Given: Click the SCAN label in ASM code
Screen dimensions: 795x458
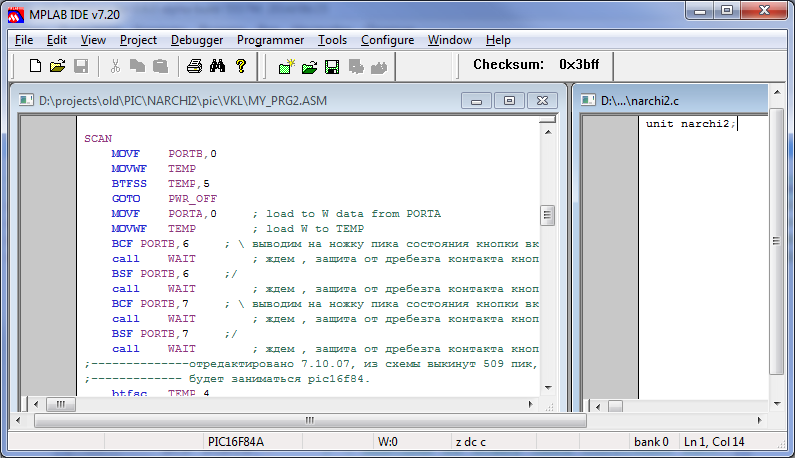Looking at the screenshot, I should tap(98, 138).
